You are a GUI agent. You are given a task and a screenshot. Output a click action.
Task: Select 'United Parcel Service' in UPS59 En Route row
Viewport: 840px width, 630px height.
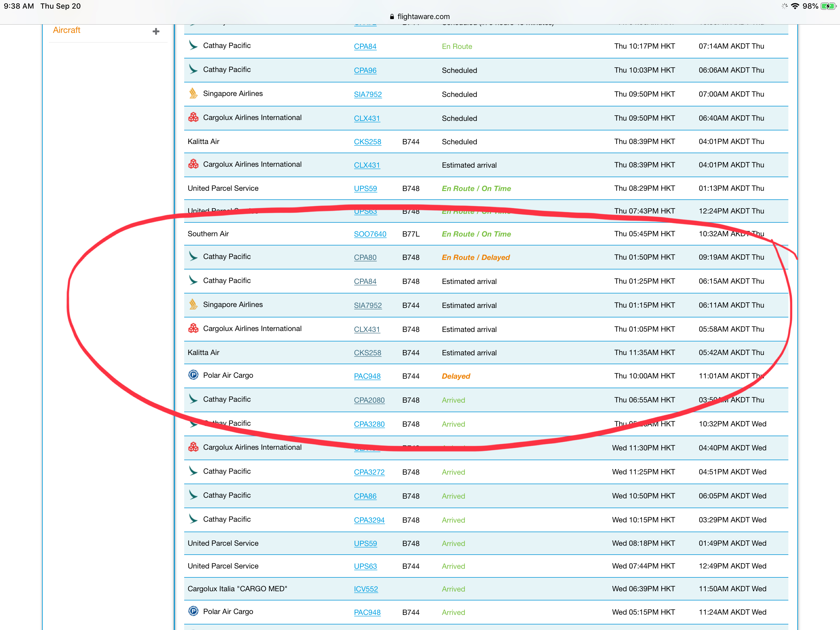click(223, 188)
